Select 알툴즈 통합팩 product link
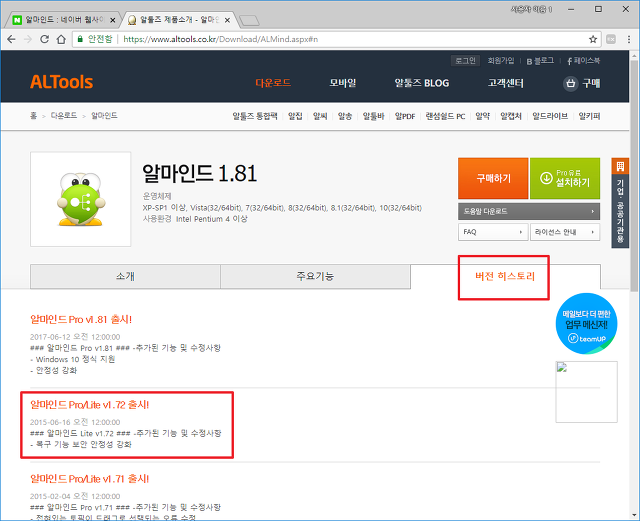 [x=255, y=116]
